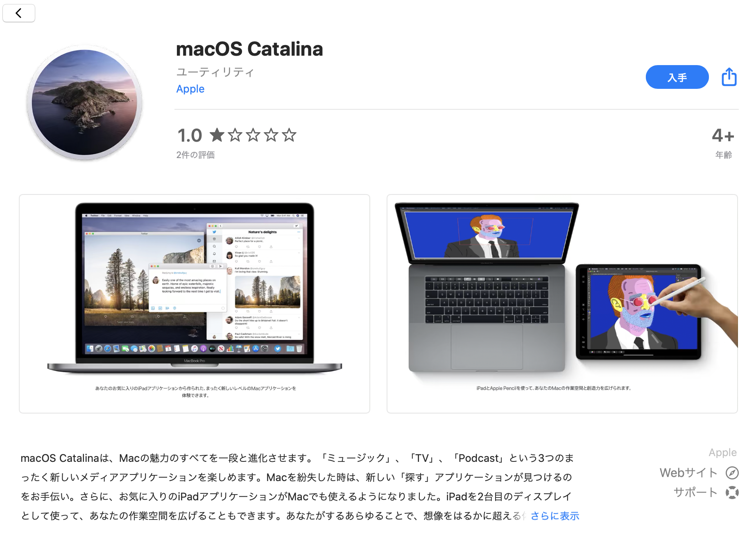Click the fifth empty rating star
This screenshot has width=756, height=556.
(x=289, y=135)
